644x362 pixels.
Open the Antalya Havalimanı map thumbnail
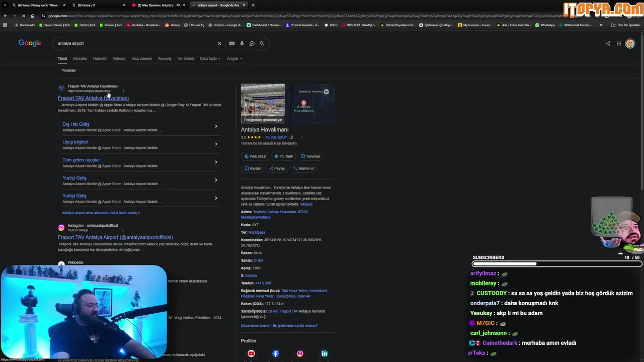pos(310,104)
